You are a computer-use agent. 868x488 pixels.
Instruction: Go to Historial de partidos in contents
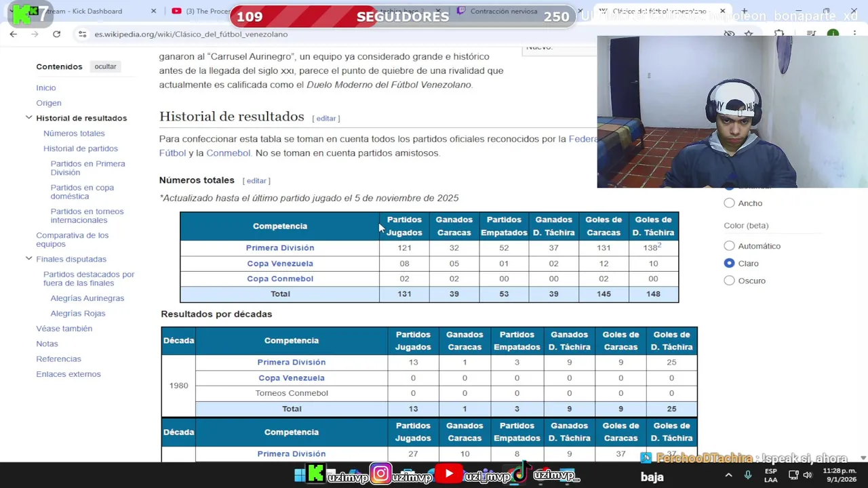click(x=81, y=148)
